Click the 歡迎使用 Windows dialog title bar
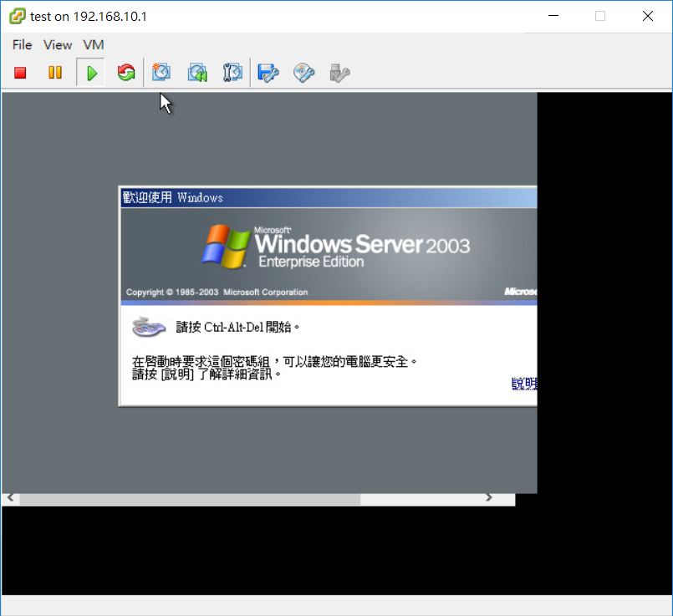Image resolution: width=673 pixels, height=616 pixels. pos(329,198)
